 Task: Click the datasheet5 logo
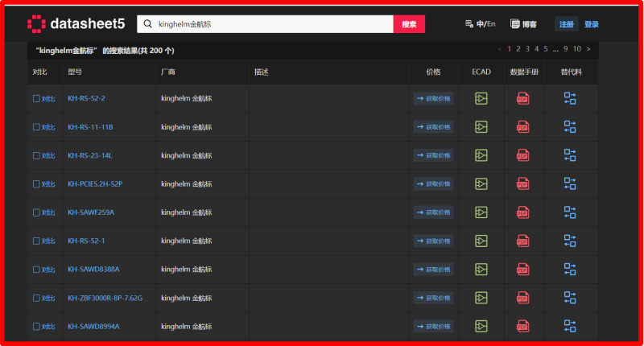76,24
